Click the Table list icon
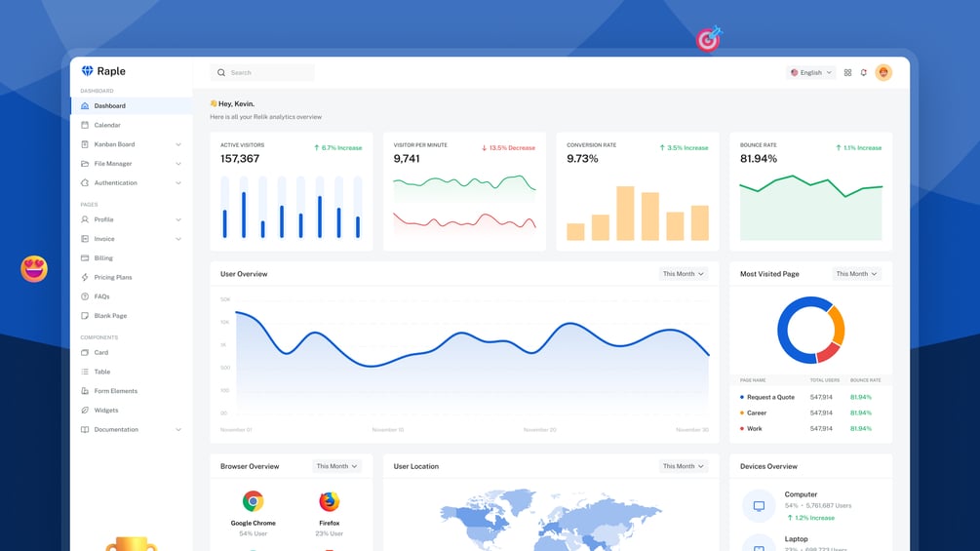 point(85,372)
